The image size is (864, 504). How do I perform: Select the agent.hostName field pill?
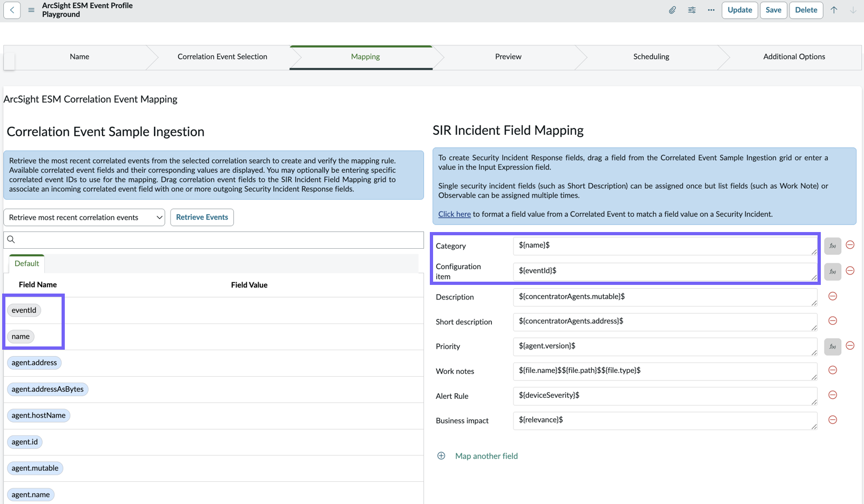(x=38, y=416)
